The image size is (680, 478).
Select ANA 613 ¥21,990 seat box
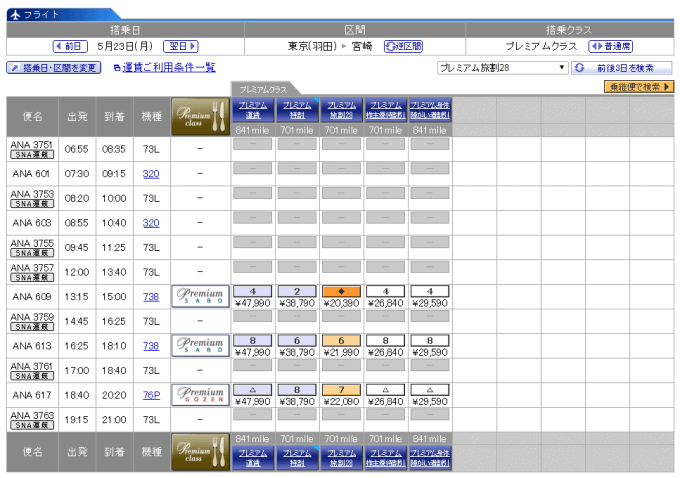click(x=341, y=340)
